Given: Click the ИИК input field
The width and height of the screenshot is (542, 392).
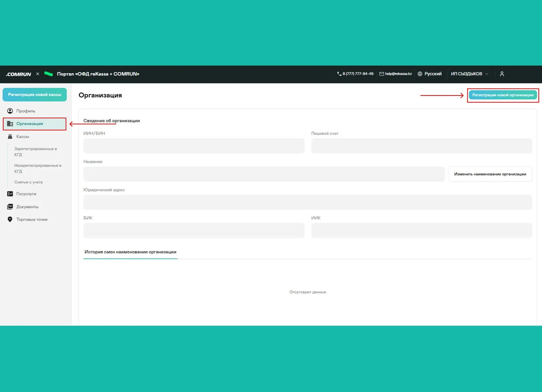Looking at the screenshot, I should click(x=422, y=230).
